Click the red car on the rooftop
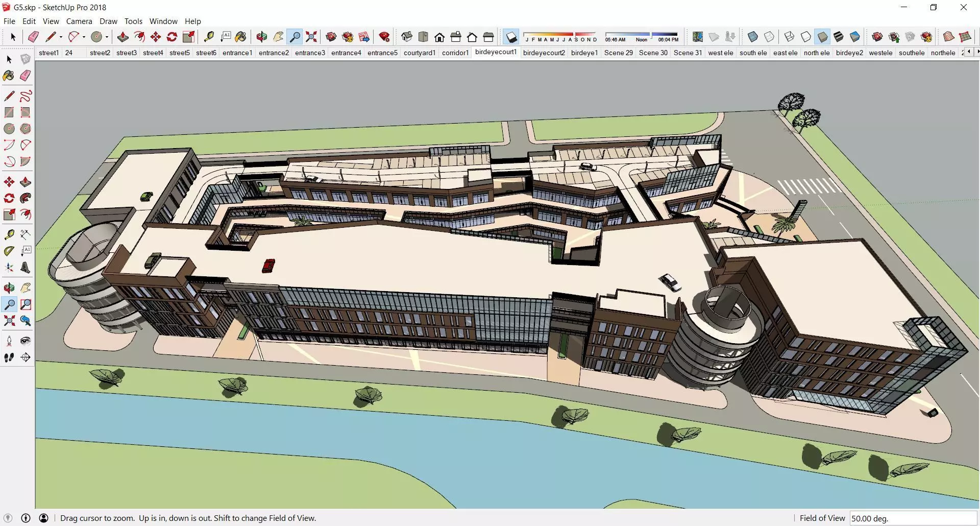This screenshot has width=980, height=526. click(x=268, y=266)
